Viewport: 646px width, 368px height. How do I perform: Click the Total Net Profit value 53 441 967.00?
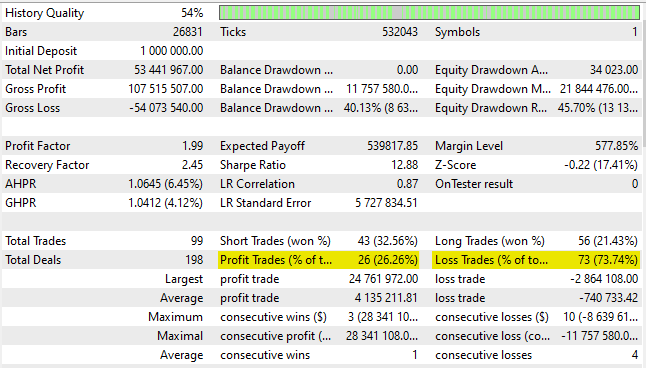(169, 70)
